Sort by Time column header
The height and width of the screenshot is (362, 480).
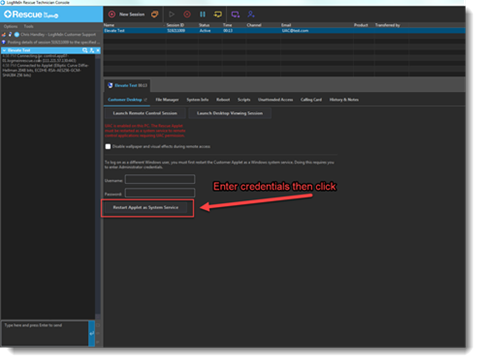pyautogui.click(x=227, y=25)
